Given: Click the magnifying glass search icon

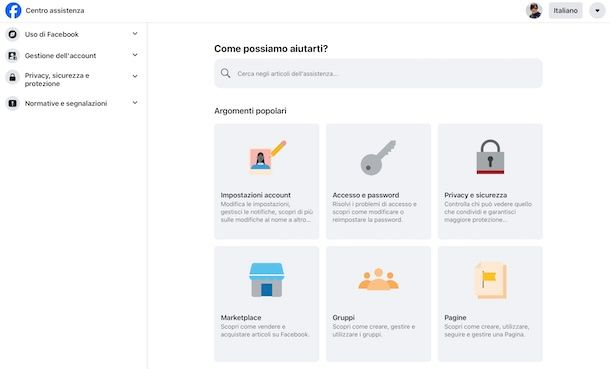Looking at the screenshot, I should coord(226,73).
